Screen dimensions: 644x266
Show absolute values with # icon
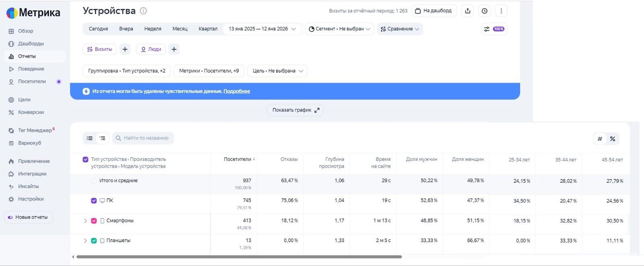tap(600, 139)
